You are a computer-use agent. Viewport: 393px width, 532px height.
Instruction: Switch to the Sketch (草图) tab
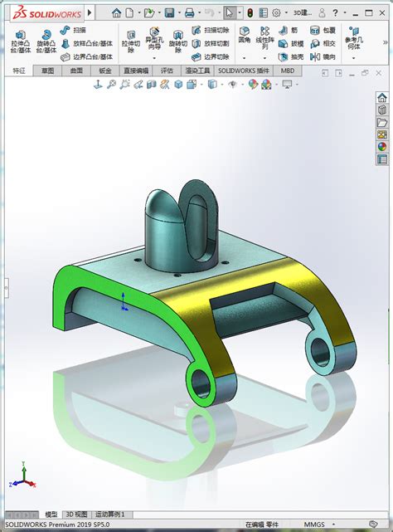(48, 71)
